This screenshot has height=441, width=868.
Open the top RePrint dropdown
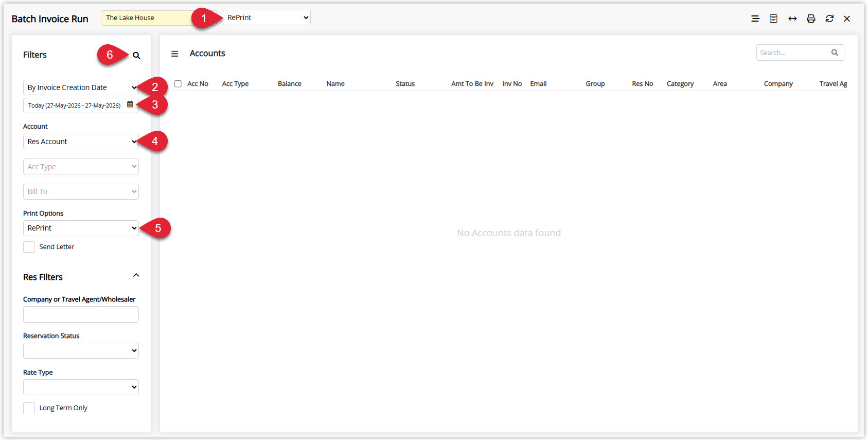point(267,17)
